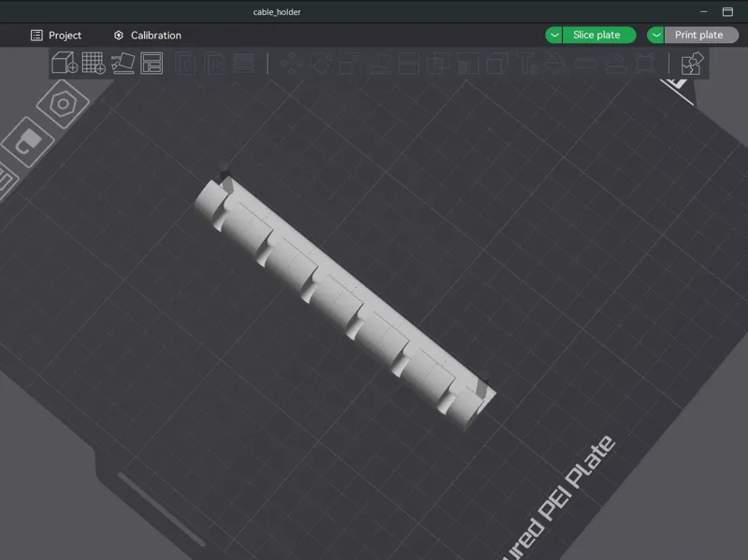Click the cable_holder window title
The image size is (748, 560).
click(x=277, y=12)
